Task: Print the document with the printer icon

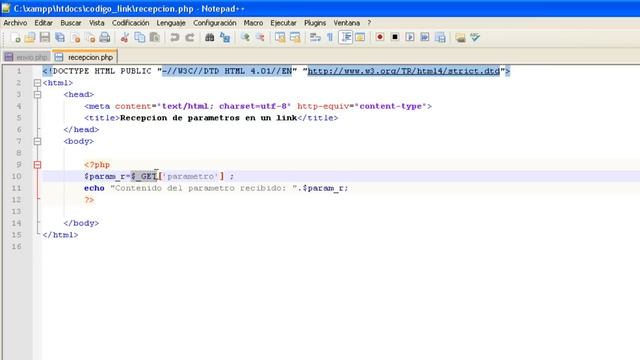Action: pos(105,38)
